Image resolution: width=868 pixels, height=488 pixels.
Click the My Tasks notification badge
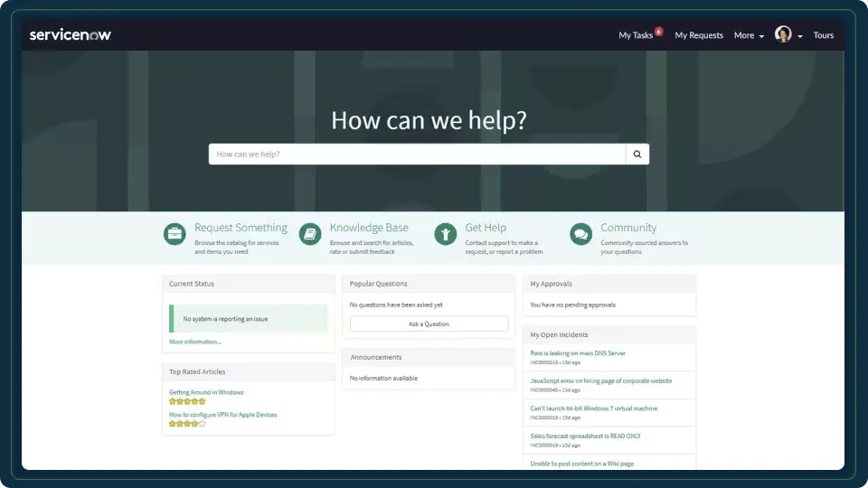[x=659, y=32]
